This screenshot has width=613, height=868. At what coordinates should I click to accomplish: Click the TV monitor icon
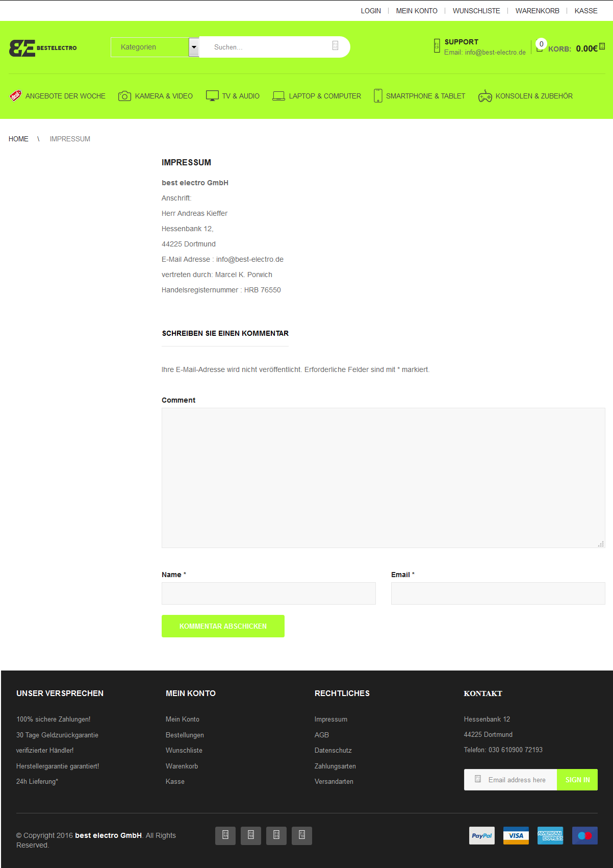pos(212,96)
